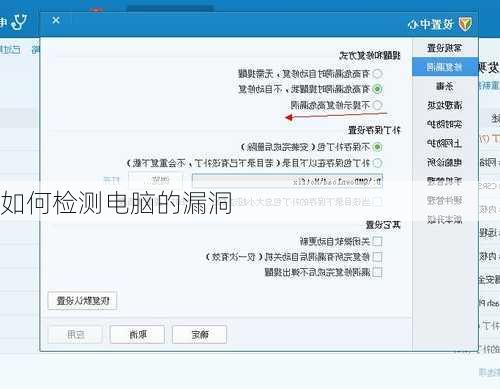Click the 补丁保存设置 section heading
This screenshot has width=500, height=389.
tap(374, 130)
